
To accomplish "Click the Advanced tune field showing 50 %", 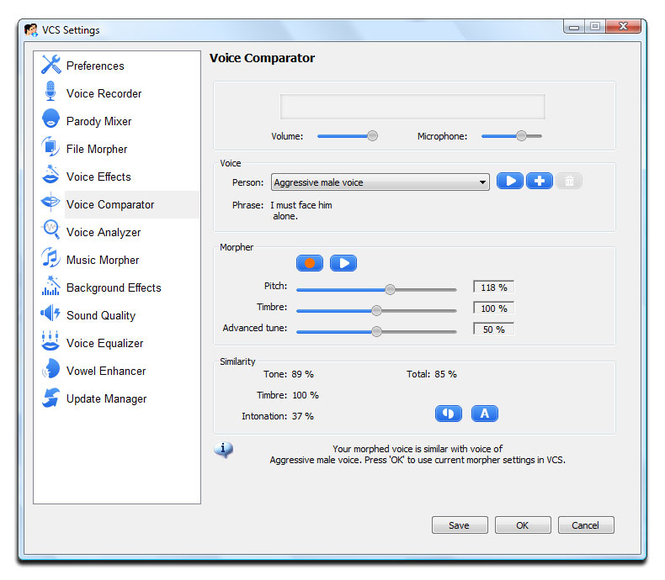I will 494,329.
